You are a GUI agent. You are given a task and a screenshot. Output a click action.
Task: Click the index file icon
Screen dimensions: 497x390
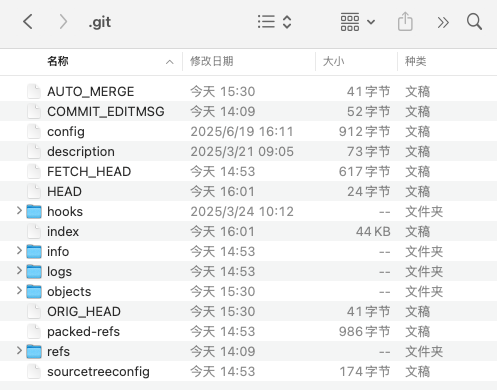pyautogui.click(x=34, y=231)
